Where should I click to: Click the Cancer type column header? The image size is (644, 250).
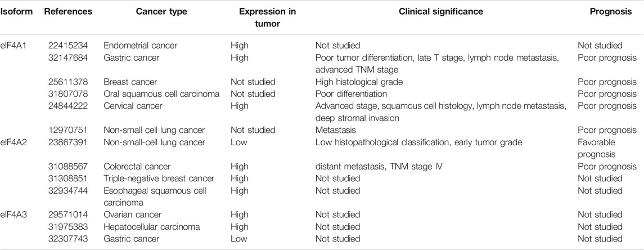(161, 12)
